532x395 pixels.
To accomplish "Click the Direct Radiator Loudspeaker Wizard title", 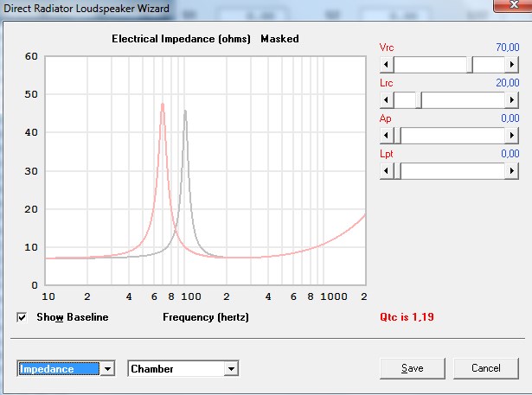I will tap(87, 9).
